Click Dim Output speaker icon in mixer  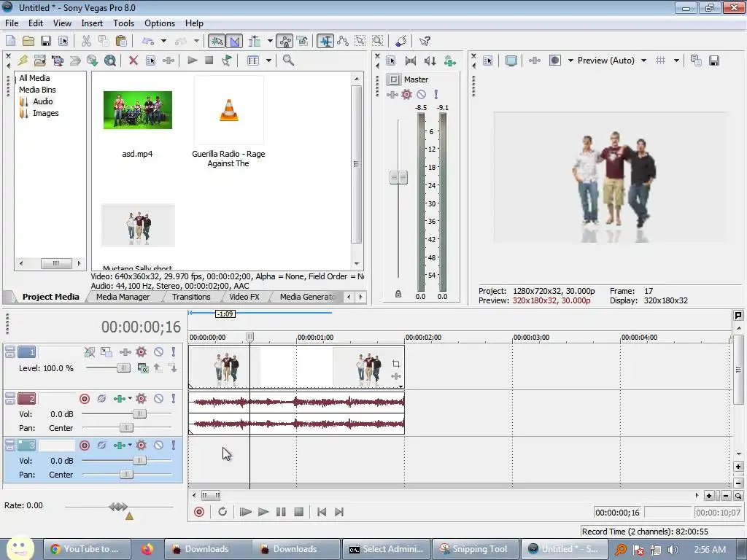coord(430,61)
